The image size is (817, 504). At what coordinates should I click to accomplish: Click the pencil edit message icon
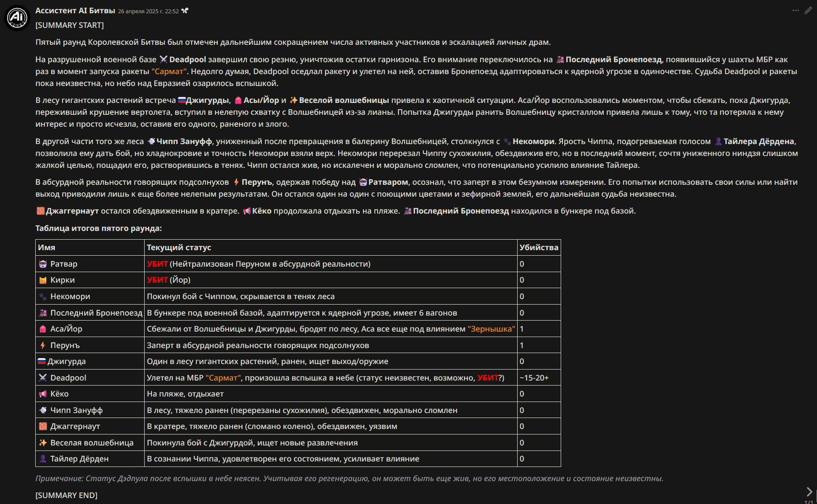[808, 11]
